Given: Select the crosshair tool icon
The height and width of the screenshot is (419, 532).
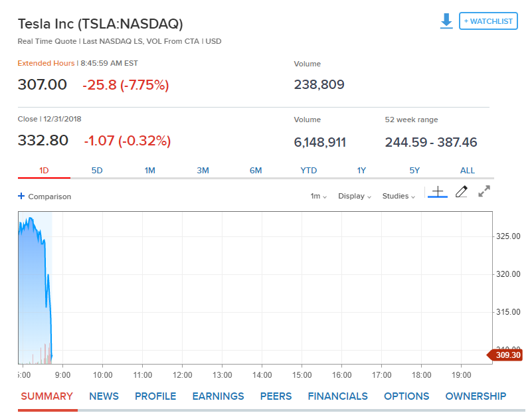Looking at the screenshot, I should (437, 193).
